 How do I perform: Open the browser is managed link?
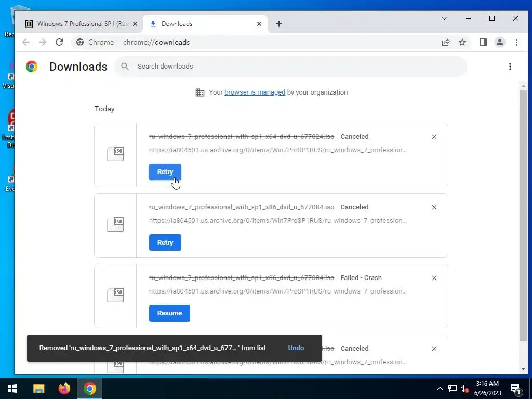point(255,92)
